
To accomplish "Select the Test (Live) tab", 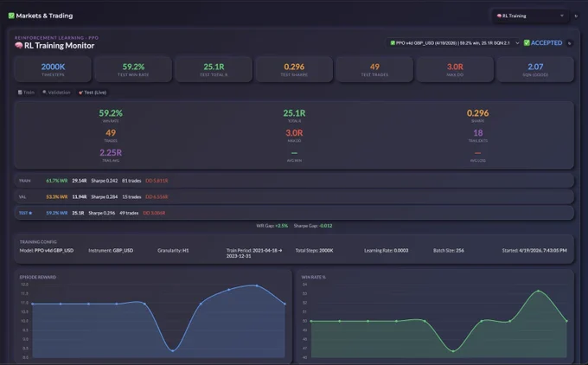I will [93, 93].
